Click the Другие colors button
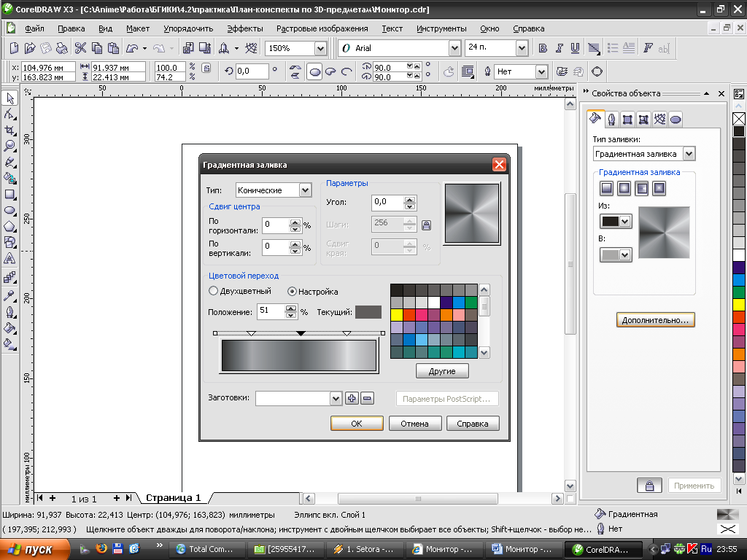The width and height of the screenshot is (747, 560). click(x=442, y=371)
